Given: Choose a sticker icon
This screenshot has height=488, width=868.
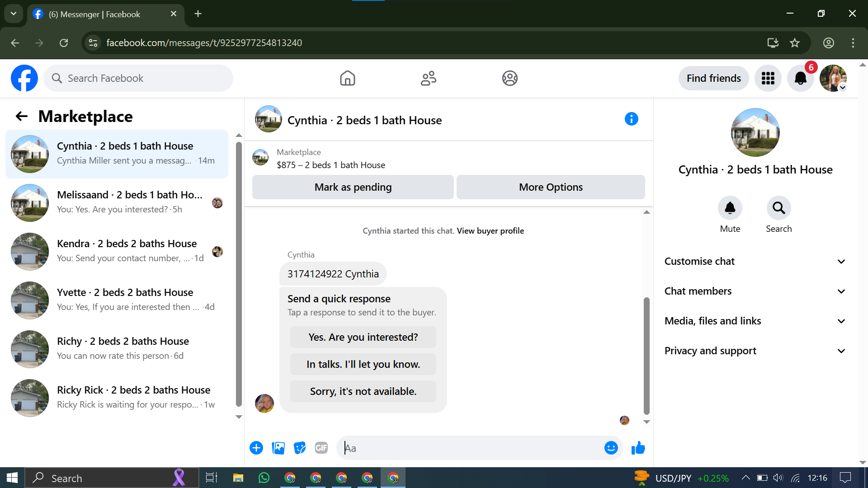Looking at the screenshot, I should tap(300, 448).
